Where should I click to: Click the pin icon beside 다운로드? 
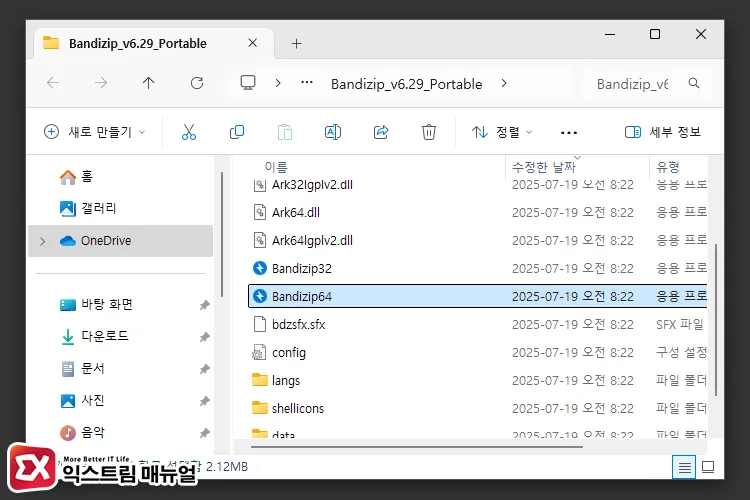(204, 337)
